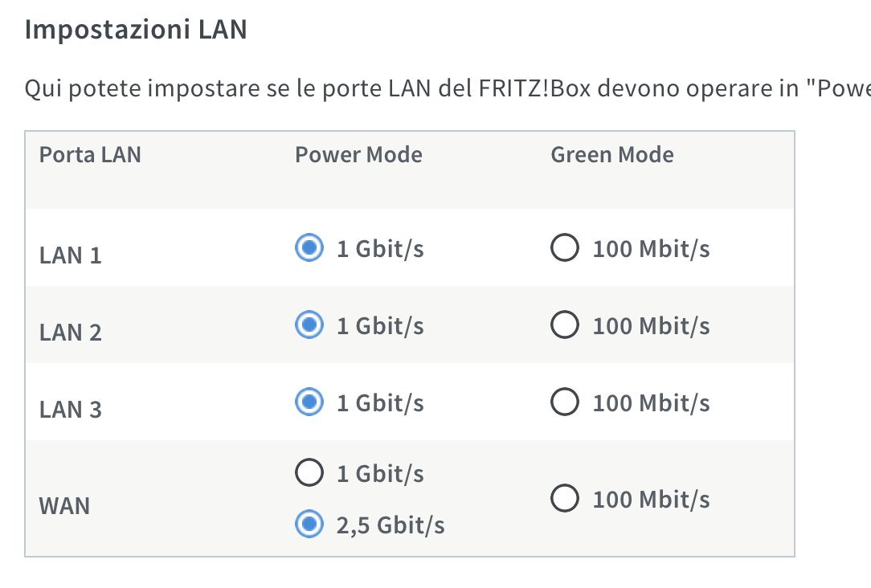Click the LAN 3 row label
The width and height of the screenshot is (871, 588).
[x=71, y=410]
